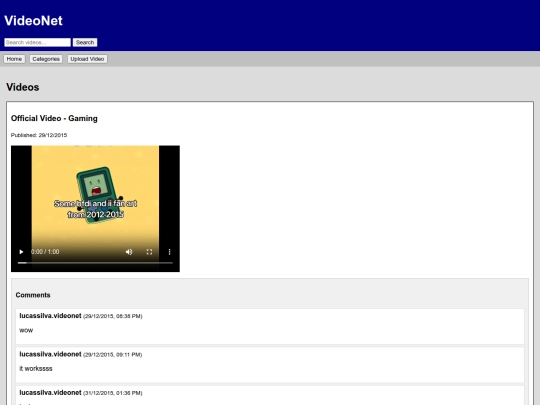This screenshot has height=405, width=540.
Task: Click the 06:38 PM comment timestamp
Action: [113, 316]
